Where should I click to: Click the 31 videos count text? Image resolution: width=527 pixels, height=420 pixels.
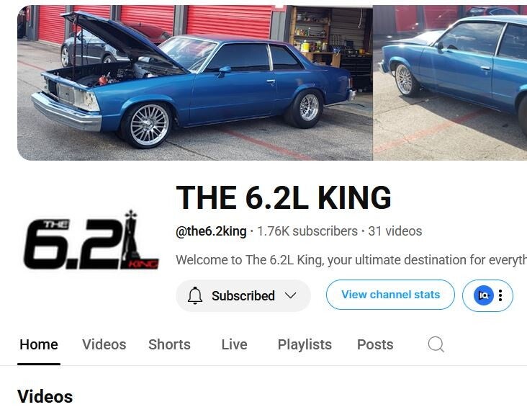pos(395,231)
